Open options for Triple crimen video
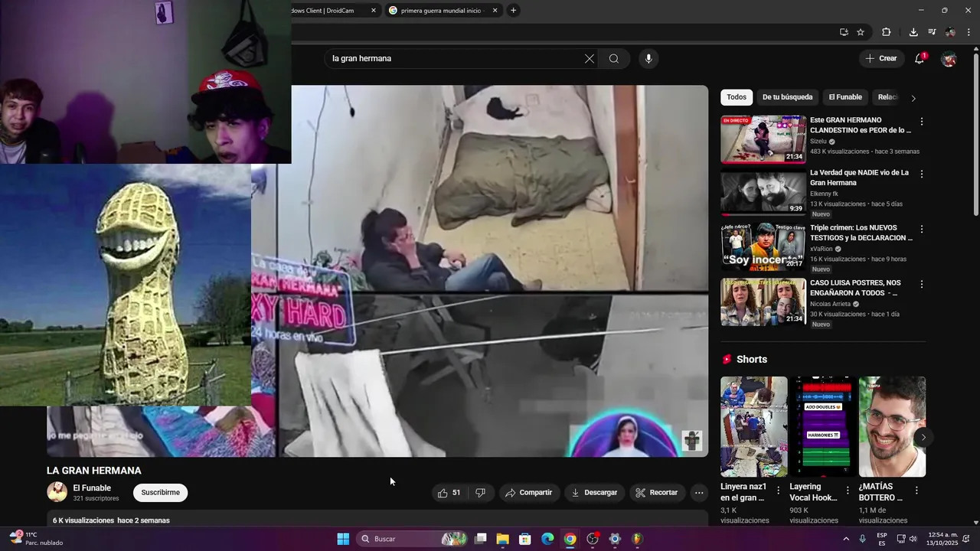The image size is (980, 551). point(922,230)
